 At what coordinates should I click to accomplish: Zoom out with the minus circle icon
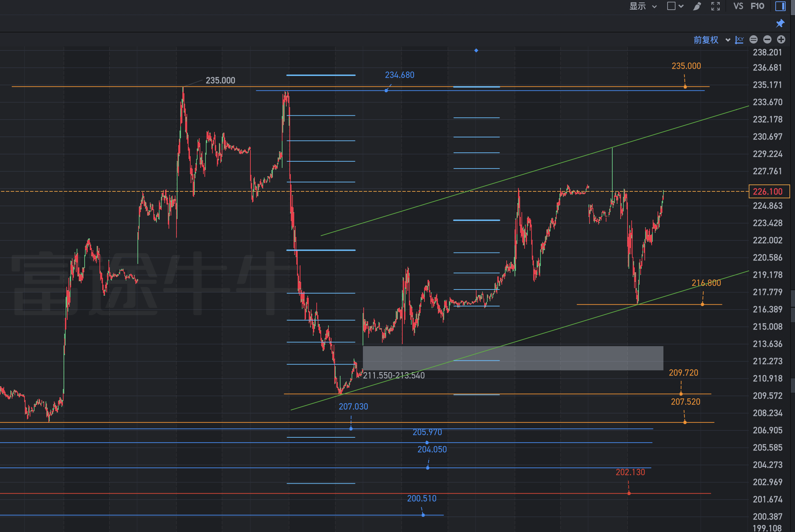(767, 40)
